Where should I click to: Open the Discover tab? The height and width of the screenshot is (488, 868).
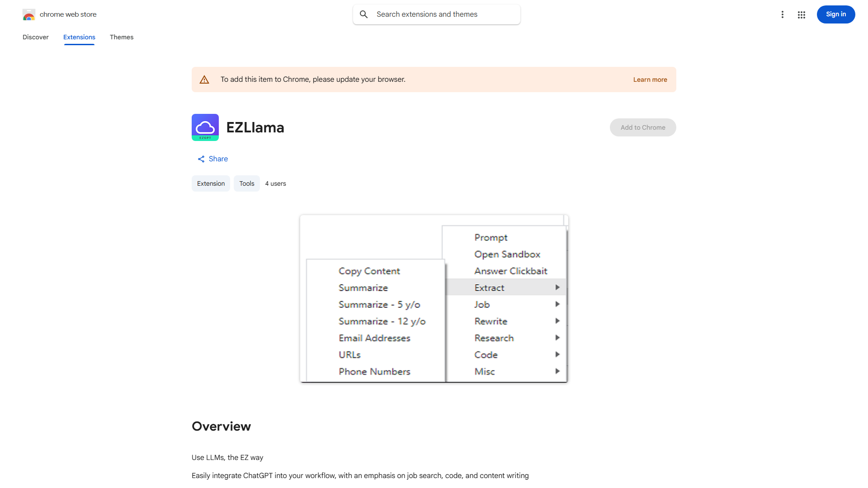click(35, 37)
